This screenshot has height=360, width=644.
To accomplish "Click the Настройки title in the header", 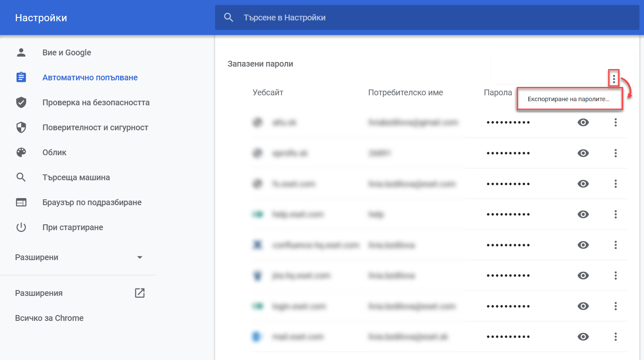I will 41,18.
